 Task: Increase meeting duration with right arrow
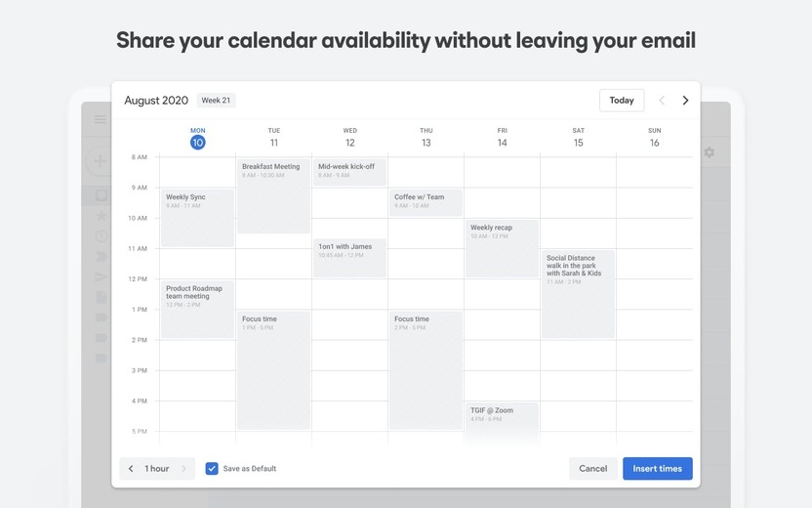pos(183,469)
